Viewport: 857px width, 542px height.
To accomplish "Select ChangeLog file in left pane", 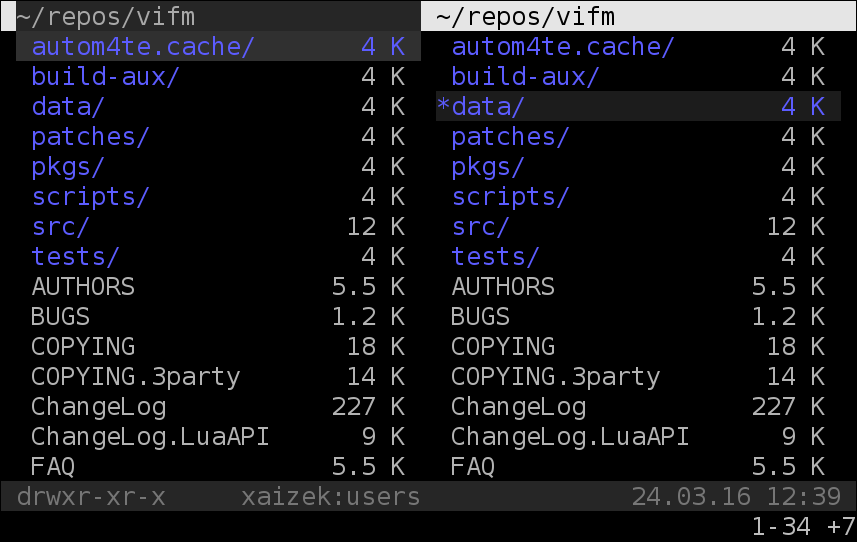I will point(219,406).
